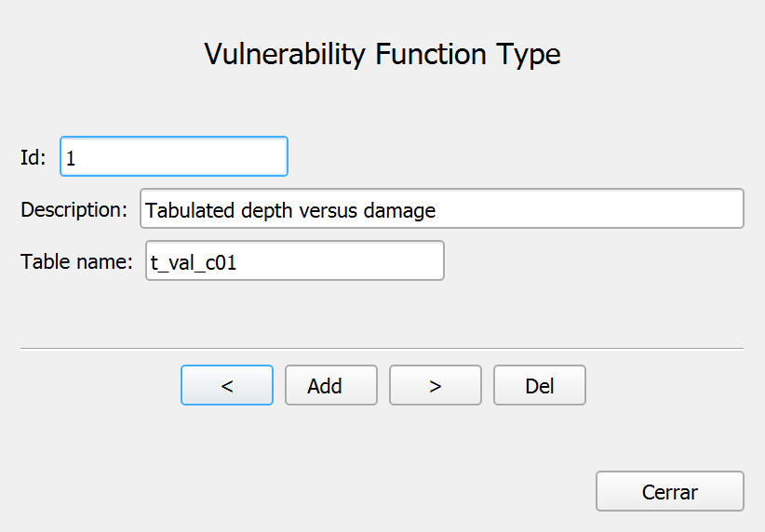Click the value '1' in Id field

point(71,158)
